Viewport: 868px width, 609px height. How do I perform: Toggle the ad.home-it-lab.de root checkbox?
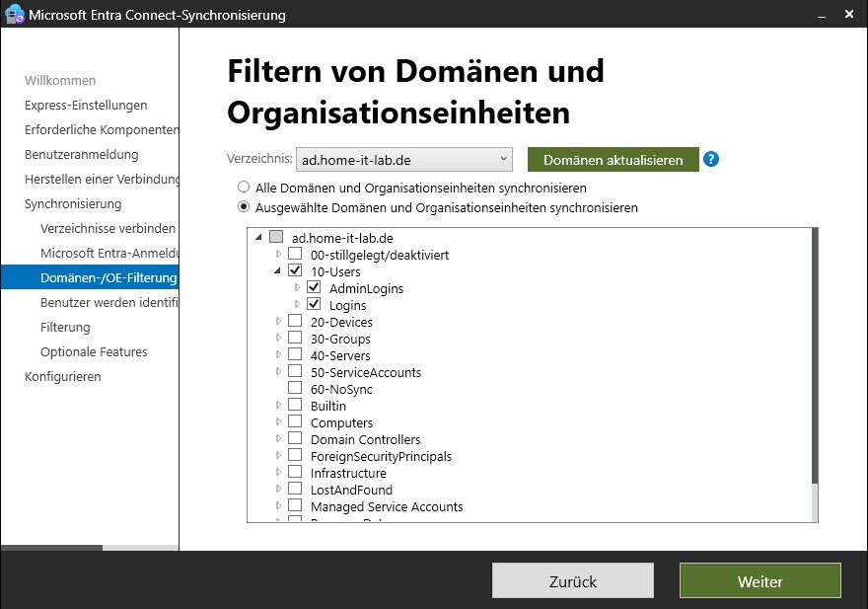point(276,237)
